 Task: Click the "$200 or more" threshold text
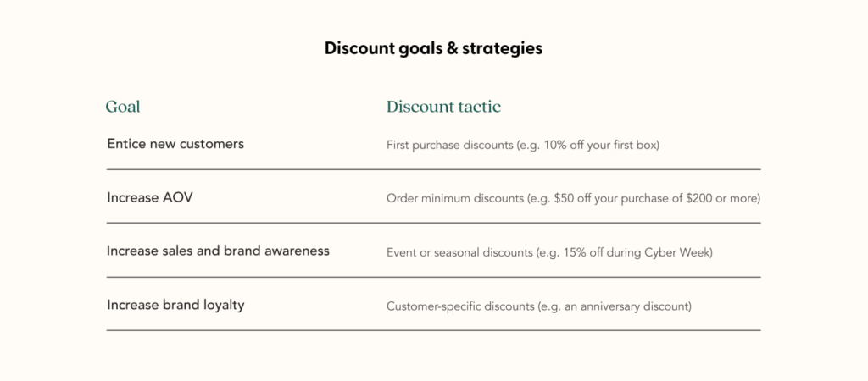(723, 198)
